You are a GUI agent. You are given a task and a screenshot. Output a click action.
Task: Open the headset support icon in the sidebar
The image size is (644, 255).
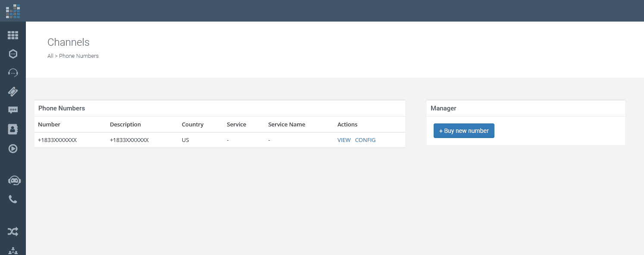click(x=13, y=72)
